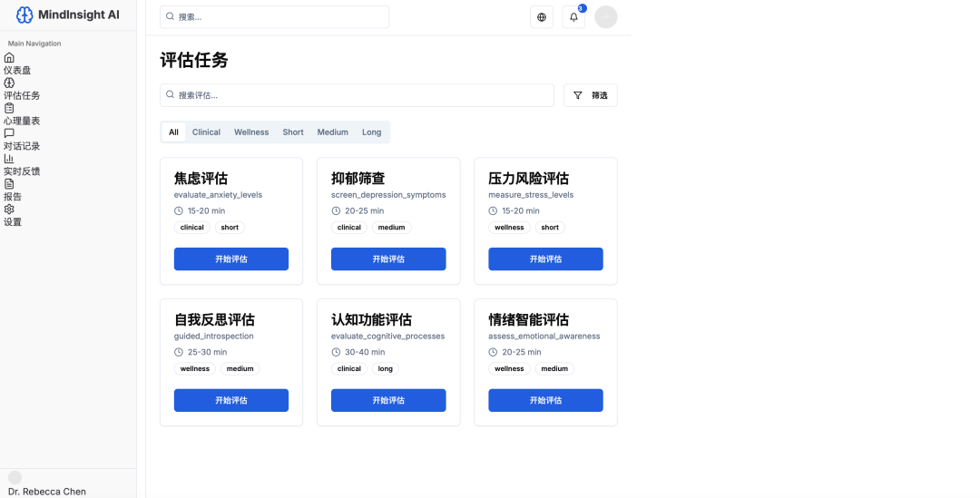Open the 心理量表 clipboard icon
The image size is (980, 498).
9,108
